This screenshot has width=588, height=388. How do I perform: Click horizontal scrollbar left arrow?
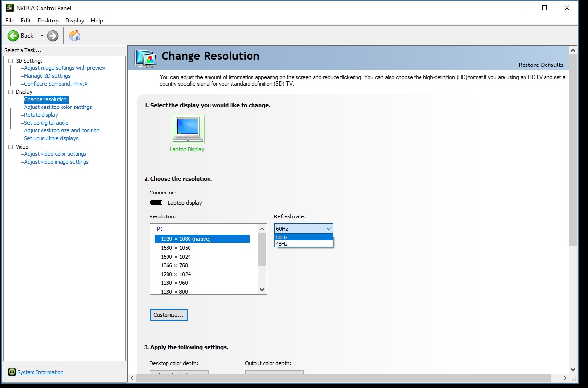132,378
